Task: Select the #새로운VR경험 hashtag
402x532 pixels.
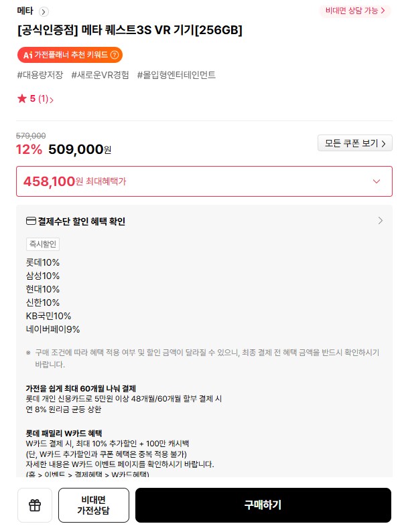Action: (x=100, y=75)
